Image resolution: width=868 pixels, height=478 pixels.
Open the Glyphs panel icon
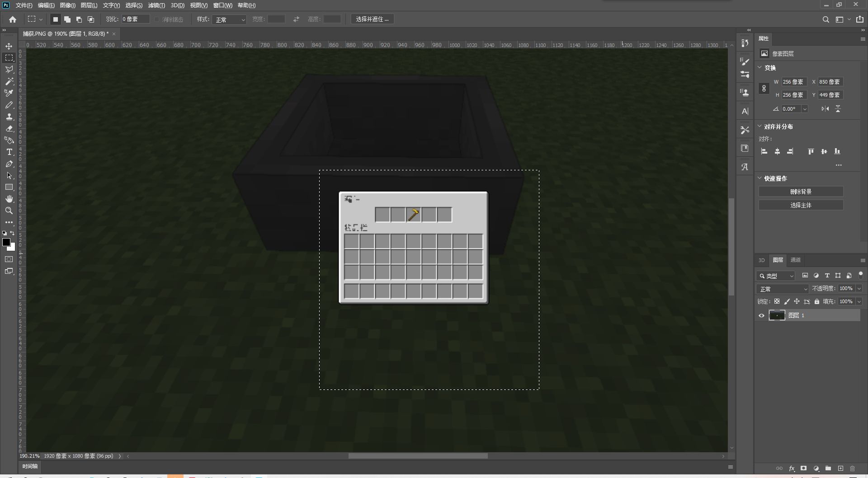pyautogui.click(x=745, y=167)
